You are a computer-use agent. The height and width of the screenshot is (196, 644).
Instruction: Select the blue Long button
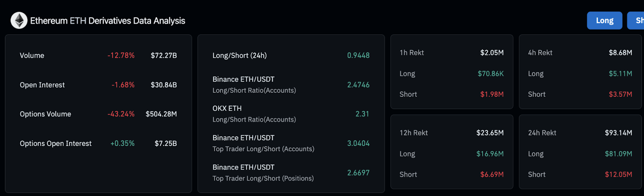605,21
